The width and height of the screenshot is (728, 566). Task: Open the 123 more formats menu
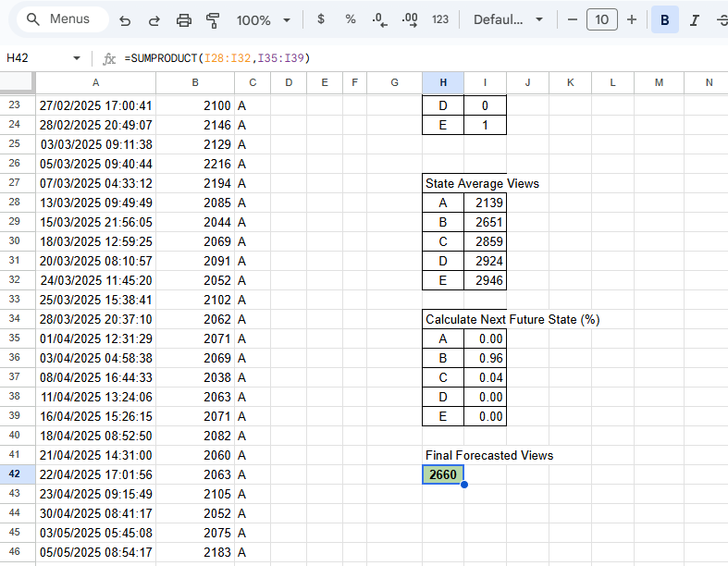[x=440, y=19]
